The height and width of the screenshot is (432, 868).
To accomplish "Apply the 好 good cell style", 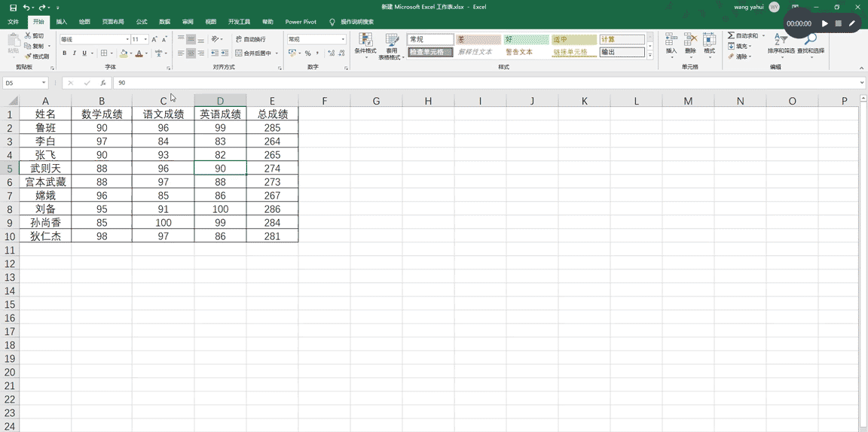I will pyautogui.click(x=525, y=40).
